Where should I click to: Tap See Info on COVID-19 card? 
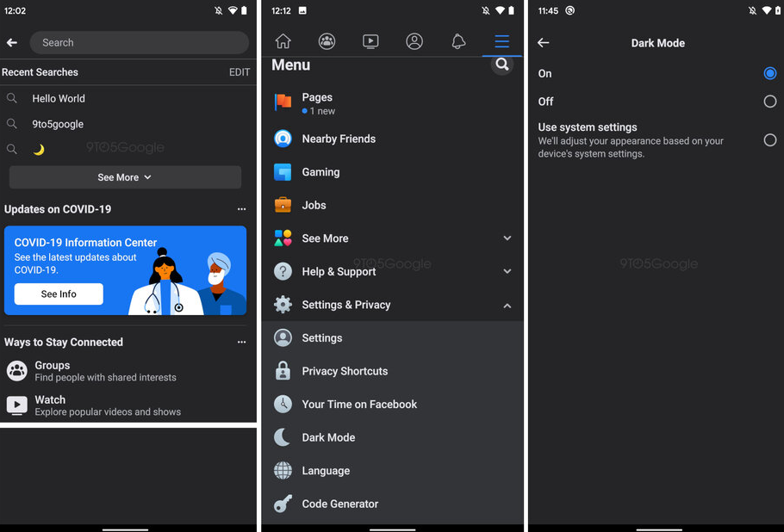point(59,294)
